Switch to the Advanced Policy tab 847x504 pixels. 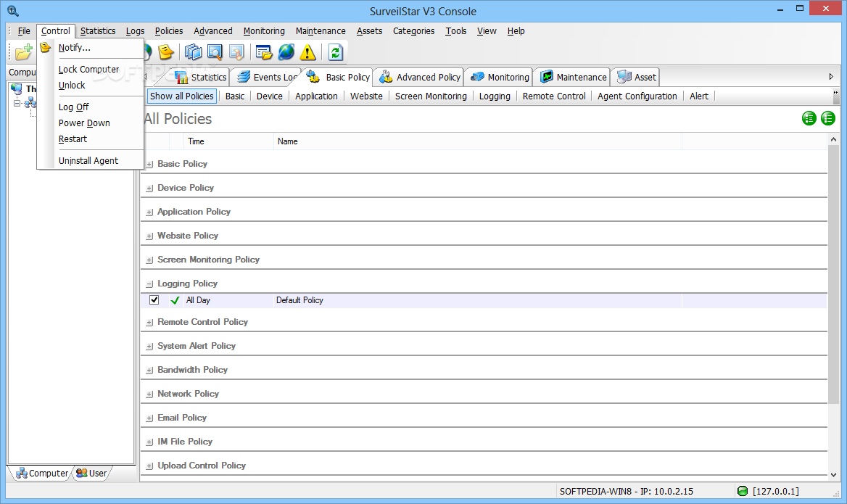click(420, 78)
